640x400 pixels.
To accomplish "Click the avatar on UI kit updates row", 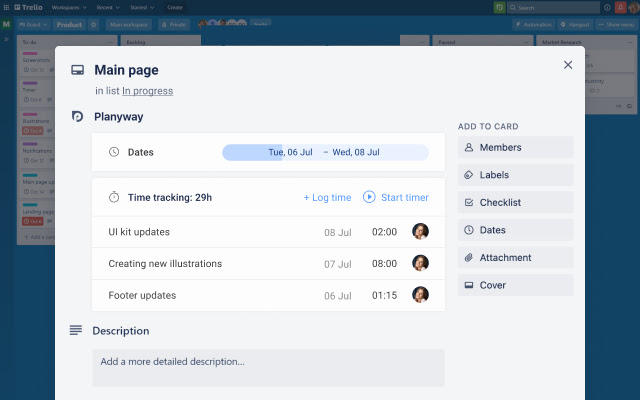I will point(420,232).
